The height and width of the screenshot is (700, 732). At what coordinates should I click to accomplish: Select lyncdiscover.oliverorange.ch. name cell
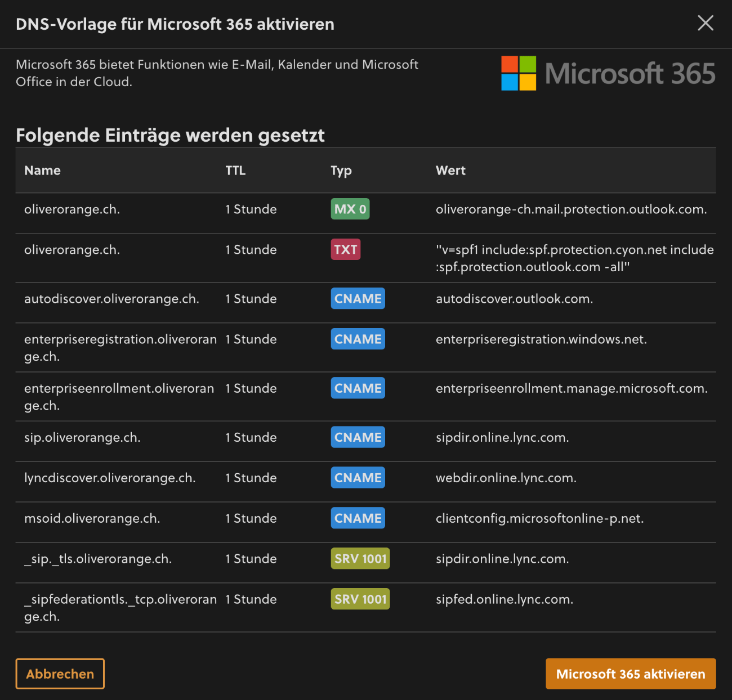[x=110, y=478]
